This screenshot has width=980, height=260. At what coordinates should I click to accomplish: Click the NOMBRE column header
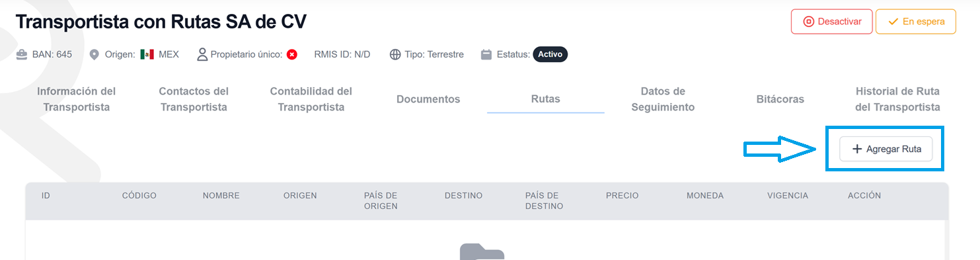click(221, 196)
